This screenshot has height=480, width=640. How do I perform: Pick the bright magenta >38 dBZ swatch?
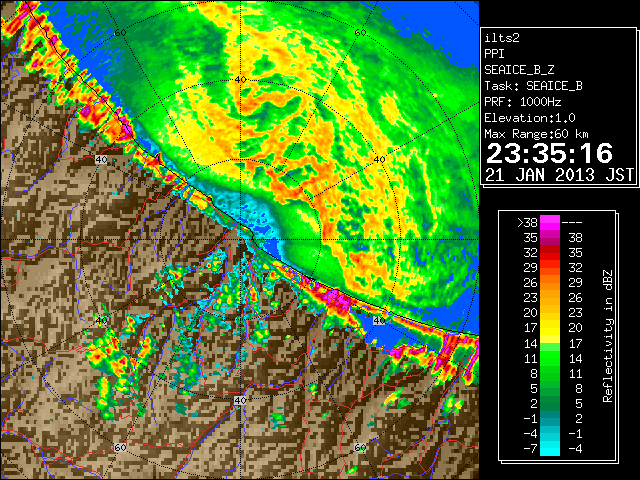click(x=550, y=222)
